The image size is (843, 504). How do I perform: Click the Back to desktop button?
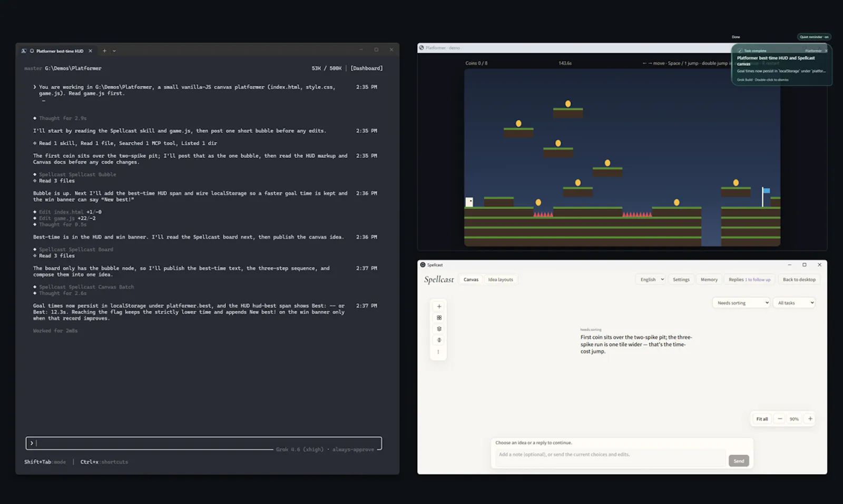[799, 280]
